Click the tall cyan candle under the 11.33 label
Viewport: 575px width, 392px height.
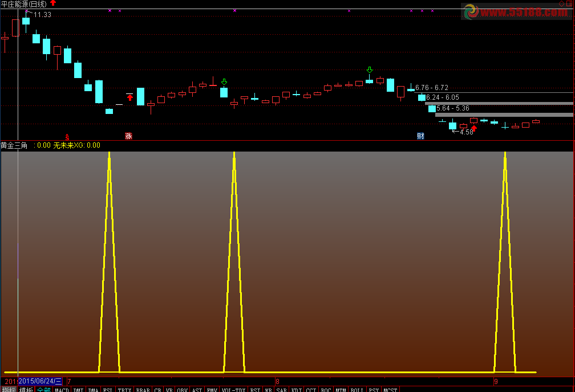tap(26, 21)
